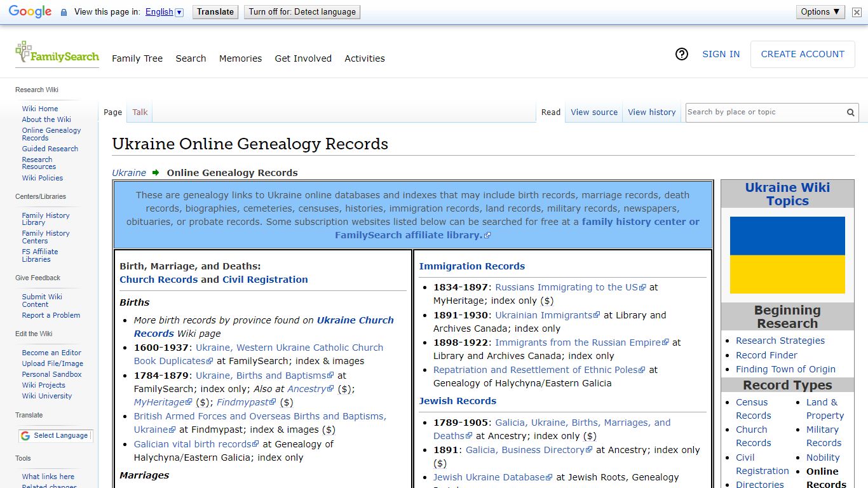Open the FamilySearch logo home link

point(57,53)
